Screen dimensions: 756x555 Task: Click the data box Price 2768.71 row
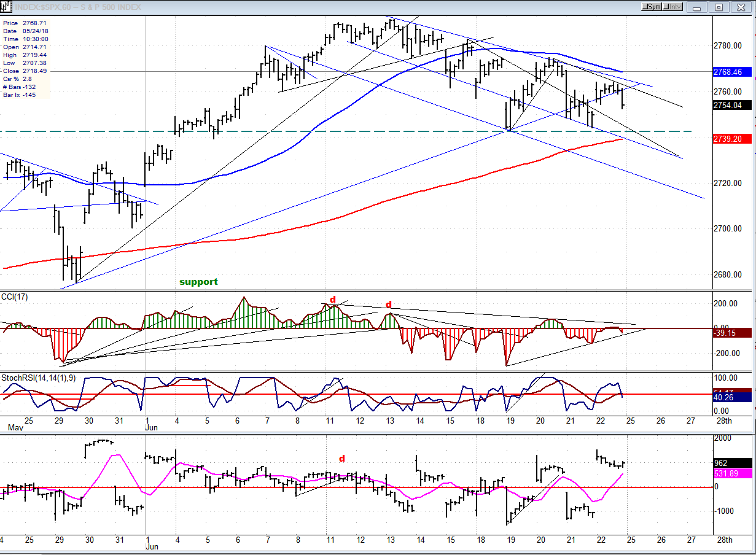21,23
